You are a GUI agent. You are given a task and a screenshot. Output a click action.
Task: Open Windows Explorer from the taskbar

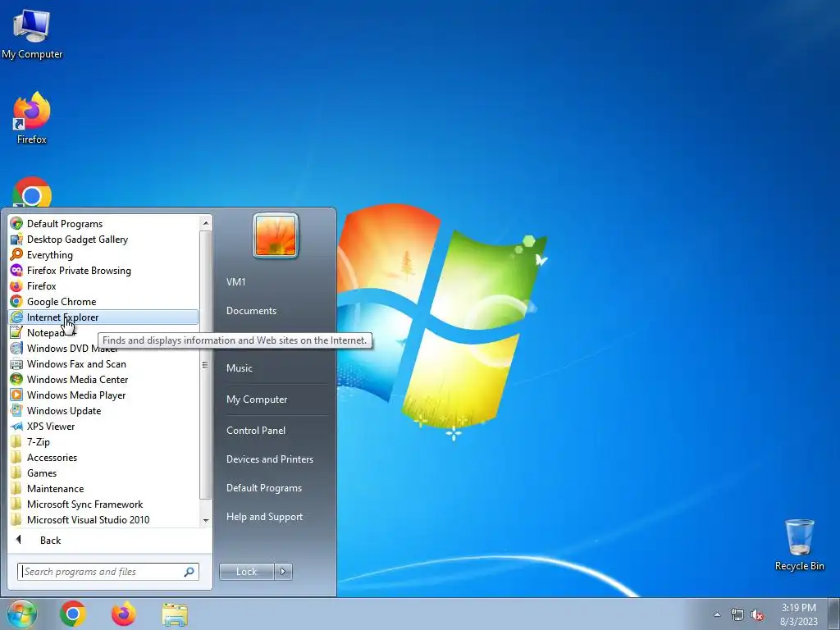point(175,614)
